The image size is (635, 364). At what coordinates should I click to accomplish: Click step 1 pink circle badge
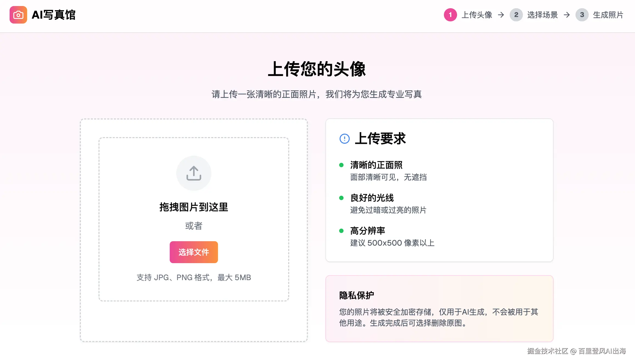[x=450, y=15]
